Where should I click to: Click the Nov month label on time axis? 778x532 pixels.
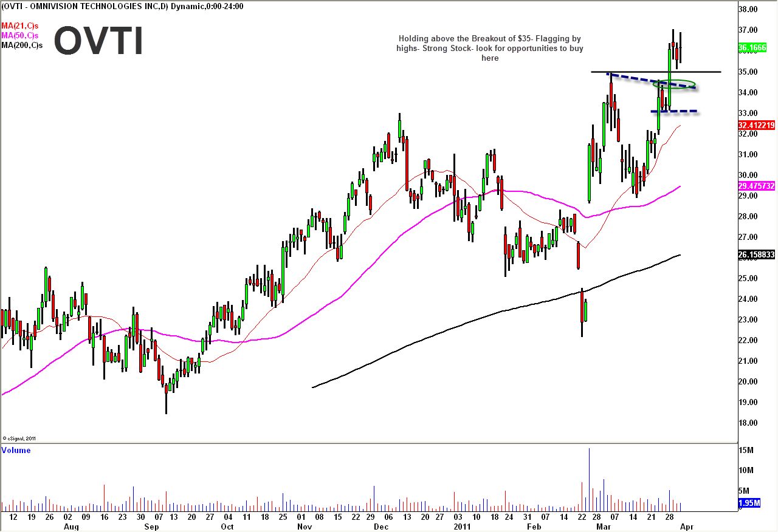coord(303,527)
